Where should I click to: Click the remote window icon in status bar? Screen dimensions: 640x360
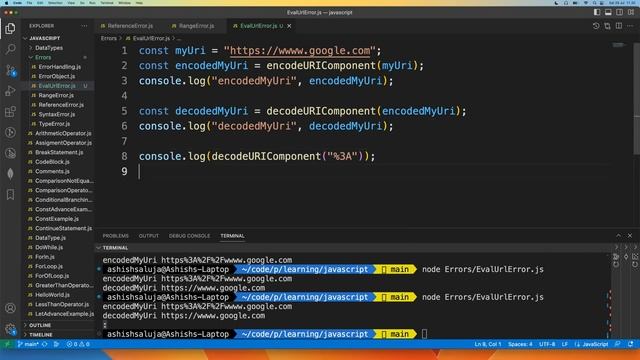(x=7, y=344)
